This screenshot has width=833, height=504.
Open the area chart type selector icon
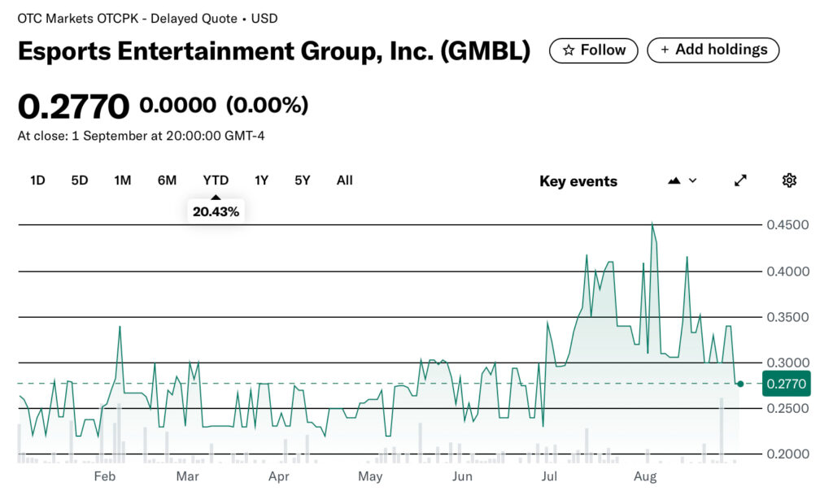point(676,180)
